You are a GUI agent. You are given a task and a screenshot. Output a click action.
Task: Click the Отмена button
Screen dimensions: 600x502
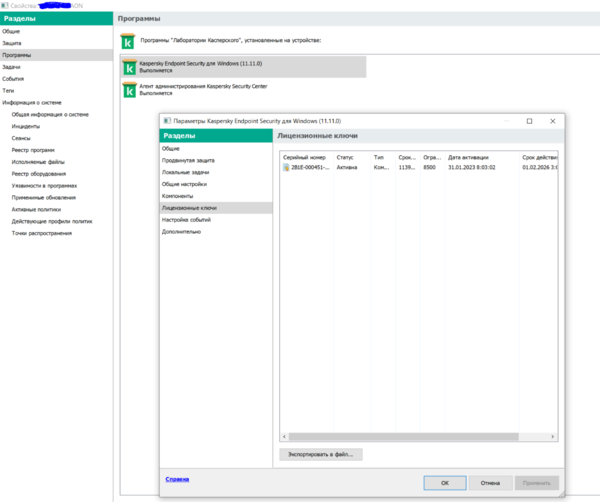tap(490, 483)
